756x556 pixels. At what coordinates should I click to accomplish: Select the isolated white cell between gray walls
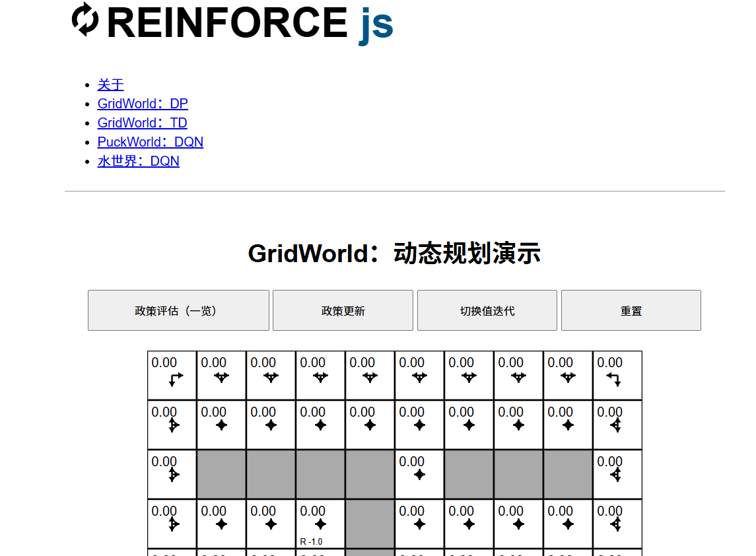point(419,474)
